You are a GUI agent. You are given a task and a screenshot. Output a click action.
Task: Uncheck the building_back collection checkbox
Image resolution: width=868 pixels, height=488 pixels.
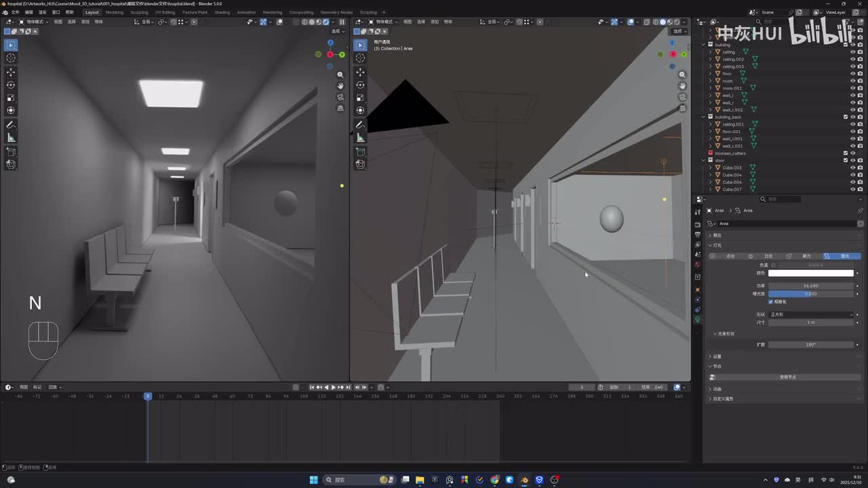click(x=846, y=117)
